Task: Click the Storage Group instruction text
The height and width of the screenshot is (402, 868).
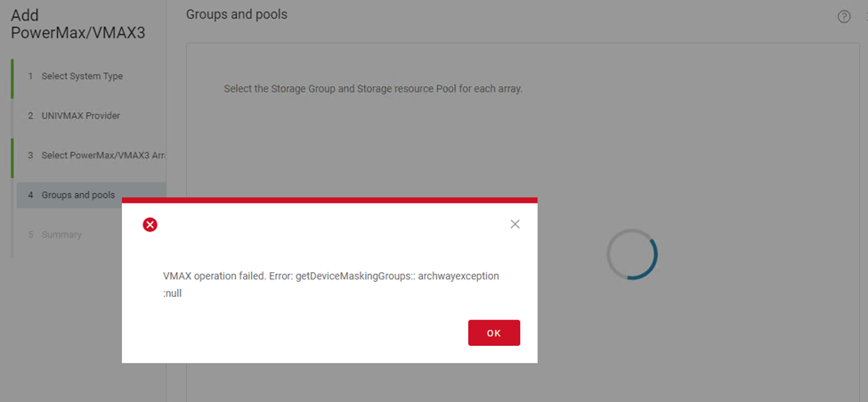Action: [373, 90]
